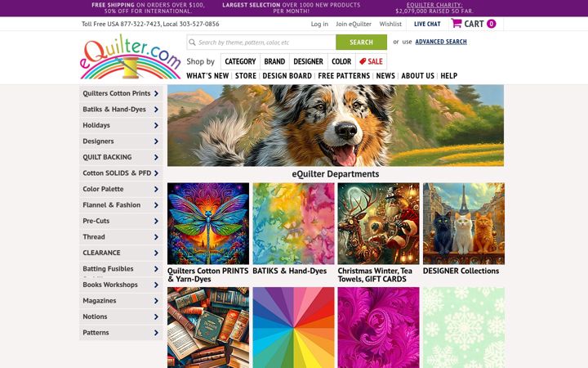
Task: Select QUILT BACKING sidebar label
Action: [x=107, y=157]
